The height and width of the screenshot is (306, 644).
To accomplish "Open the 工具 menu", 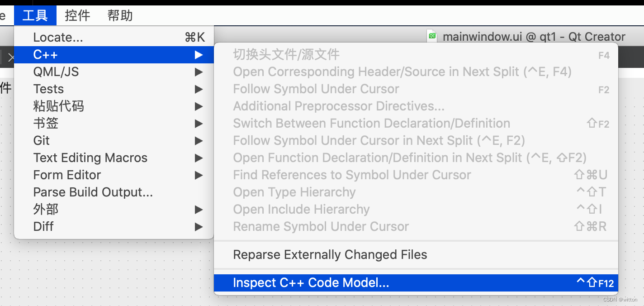I will 35,15.
